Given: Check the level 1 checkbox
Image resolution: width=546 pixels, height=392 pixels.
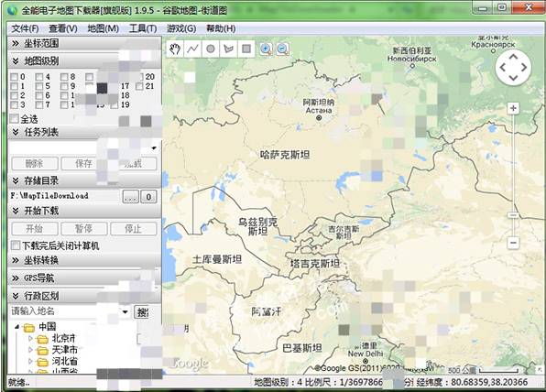Looking at the screenshot, I should point(14,86).
